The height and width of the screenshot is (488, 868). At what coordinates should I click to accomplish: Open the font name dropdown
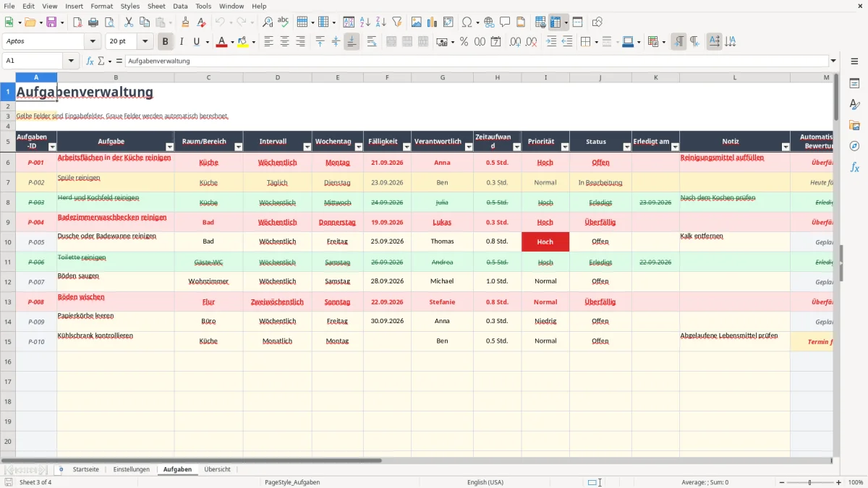[x=93, y=42]
